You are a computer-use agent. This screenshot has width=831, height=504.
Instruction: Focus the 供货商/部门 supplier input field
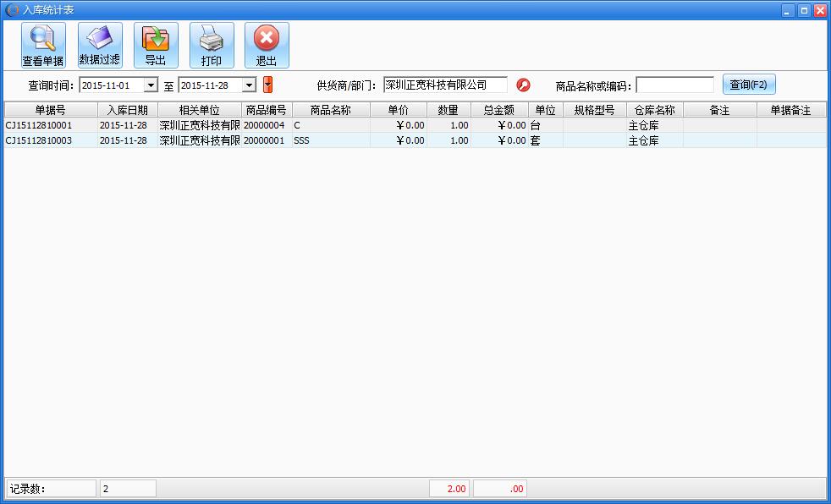click(445, 85)
